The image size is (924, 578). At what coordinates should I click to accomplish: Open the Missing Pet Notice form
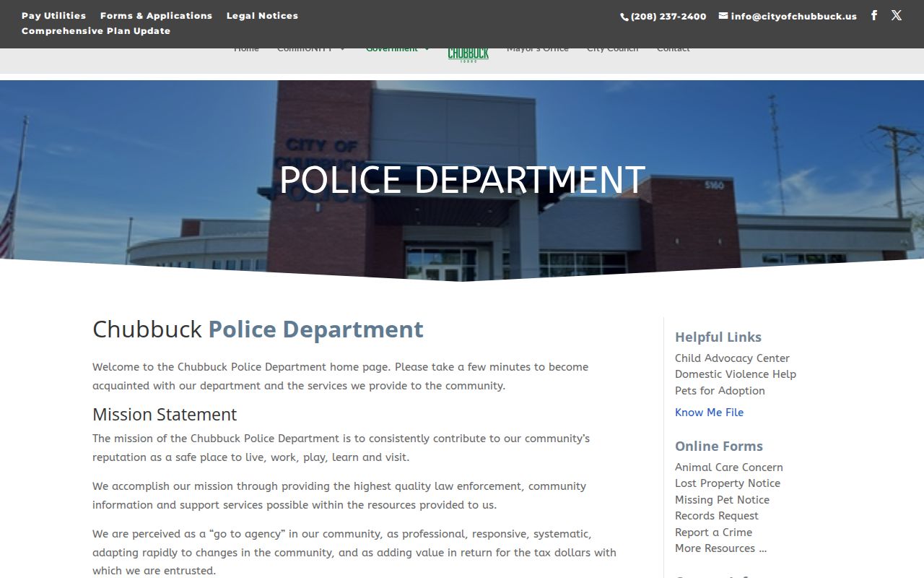point(722,500)
